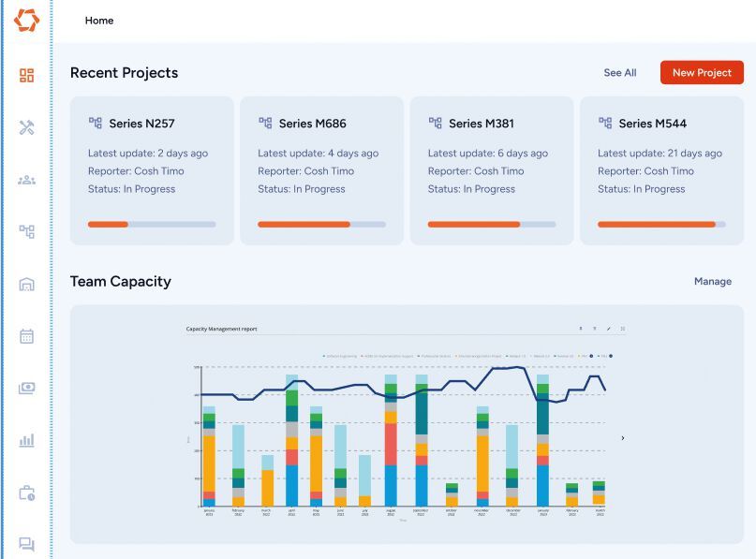Go to the Home breadcrumb
Image resolution: width=756 pixels, height=559 pixels.
tap(99, 21)
